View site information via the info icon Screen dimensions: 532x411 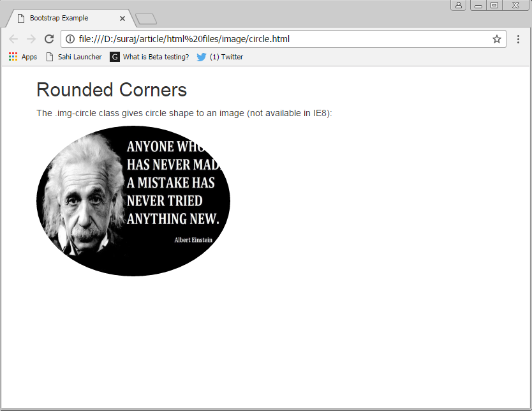70,39
